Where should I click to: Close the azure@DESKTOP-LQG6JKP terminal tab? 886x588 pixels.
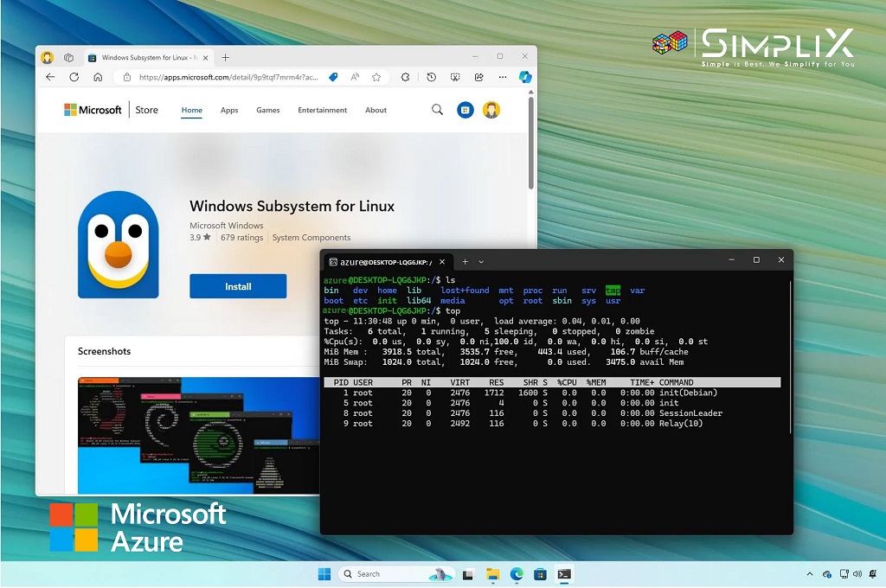[442, 261]
